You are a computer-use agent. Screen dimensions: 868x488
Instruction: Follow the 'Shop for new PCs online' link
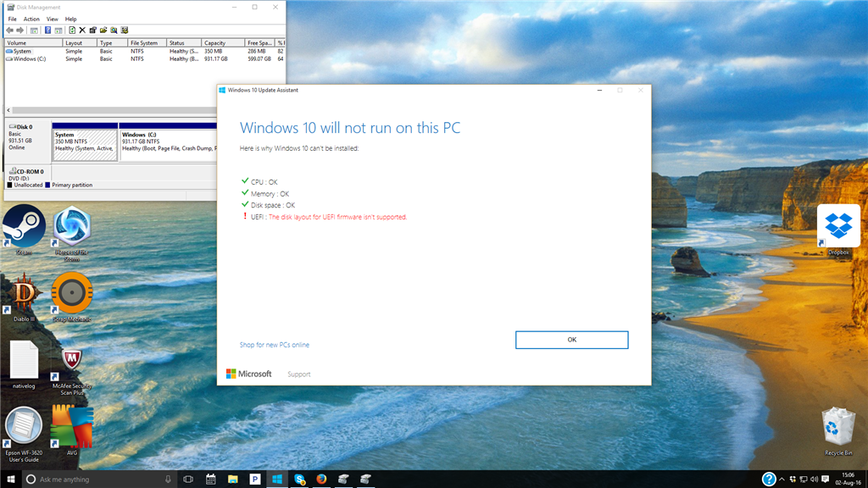pyautogui.click(x=275, y=345)
